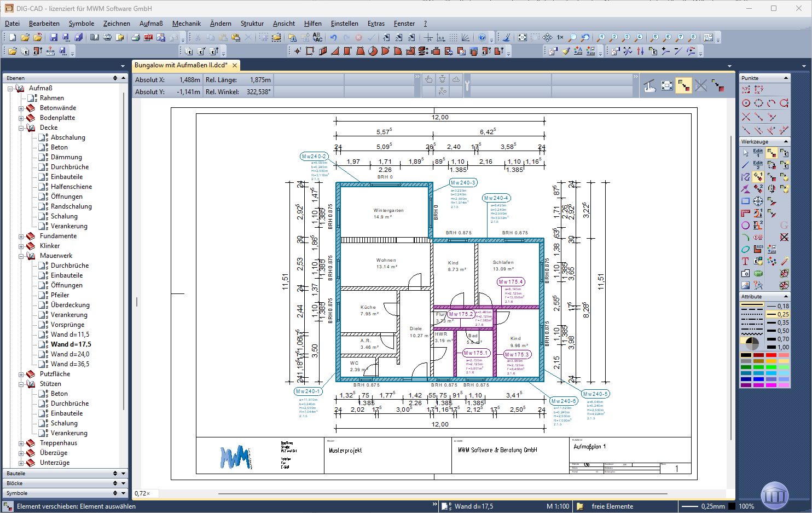The height and width of the screenshot is (513, 812).
Task: Close the Bungalow mit Aufmaßen II.dcd tab
Action: (235, 65)
